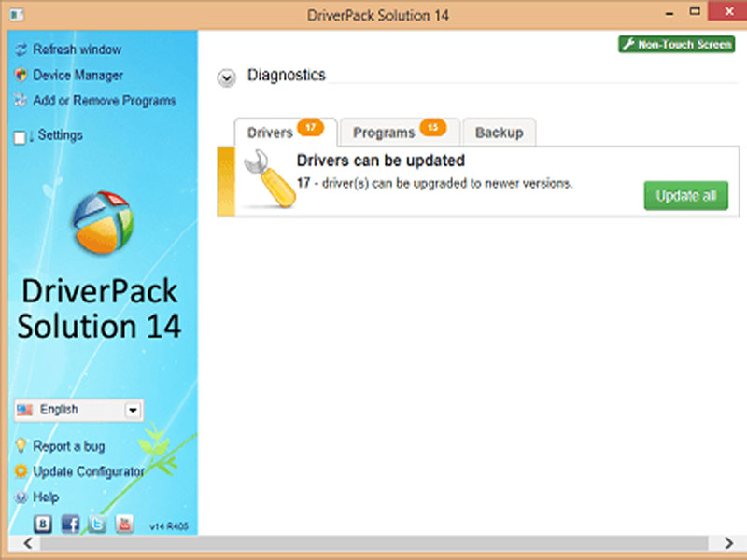
Task: Click the DriverPack Solution globe logo
Action: point(103,222)
